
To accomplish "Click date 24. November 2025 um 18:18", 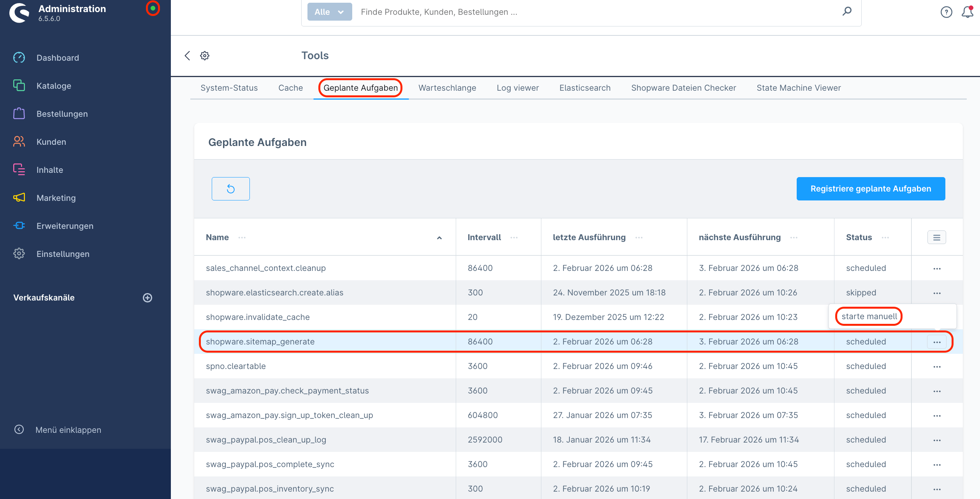I will pos(609,293).
